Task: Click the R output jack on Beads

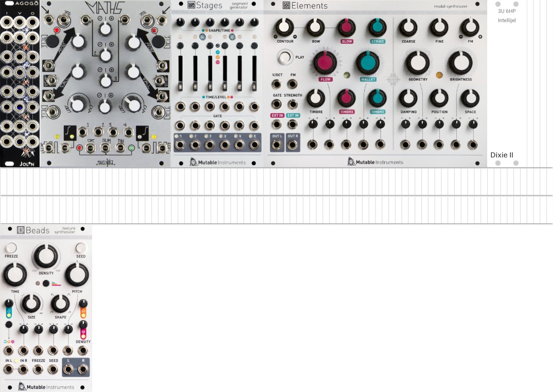Action: [83, 369]
